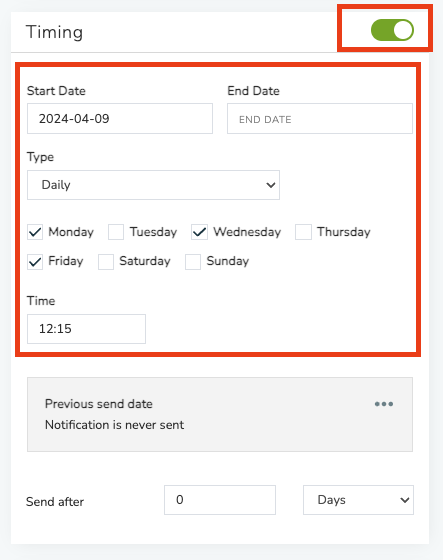Click the Previous send date info box
The width and height of the screenshot is (443, 560).
[x=220, y=414]
